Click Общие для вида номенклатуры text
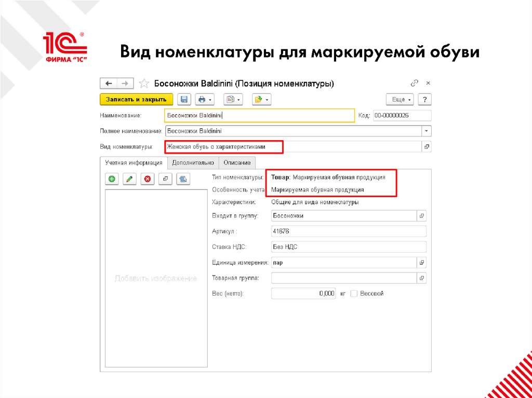The width and height of the screenshot is (532, 398). 315,202
